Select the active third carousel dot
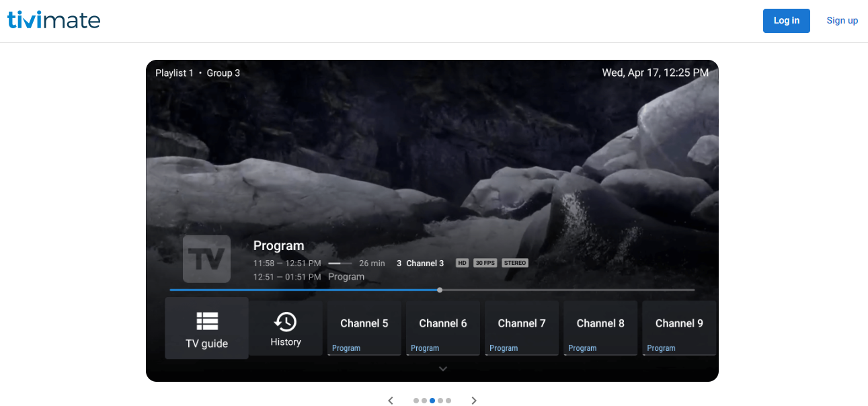Viewport: 868px width, 406px height. [432, 401]
